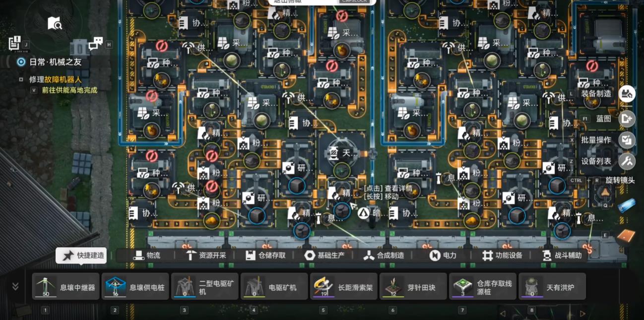644x320 pixels.
Task: Open the quest log icon beside J key
Action: (15, 43)
